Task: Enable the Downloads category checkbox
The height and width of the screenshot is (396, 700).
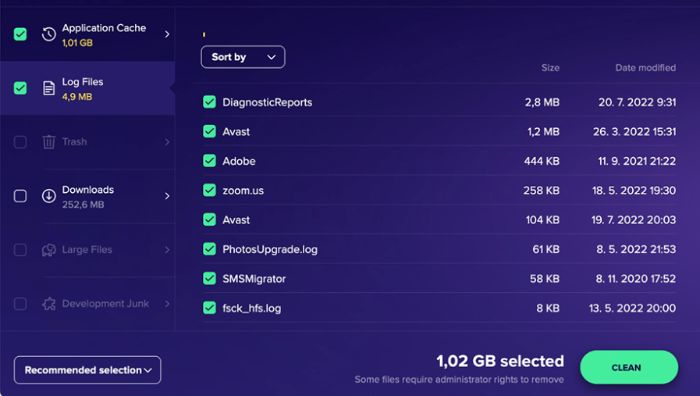Action: click(20, 196)
